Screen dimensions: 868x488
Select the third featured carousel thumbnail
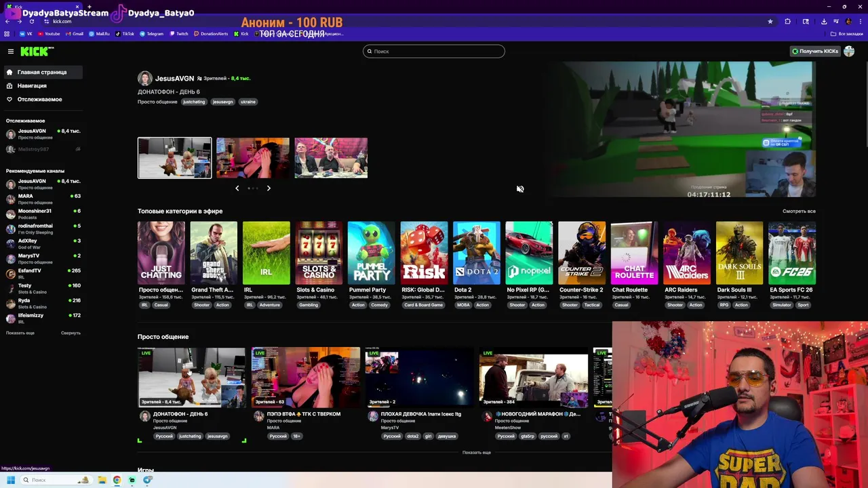pyautogui.click(x=331, y=158)
